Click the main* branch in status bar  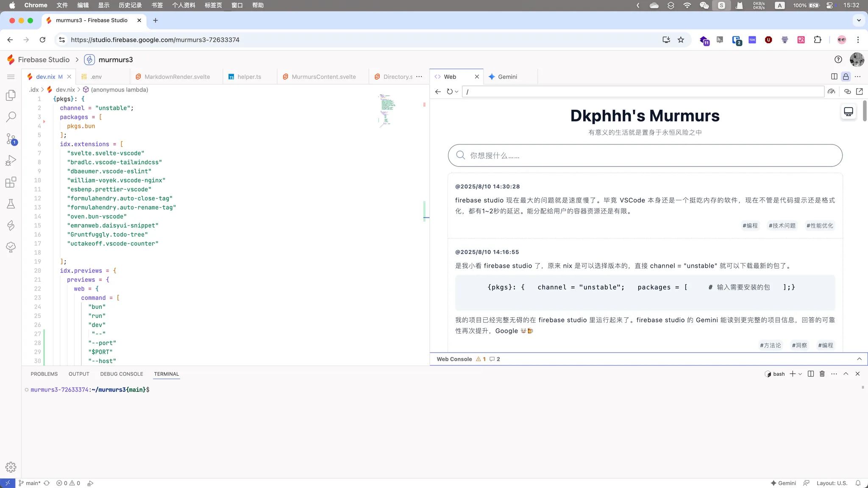point(29,483)
